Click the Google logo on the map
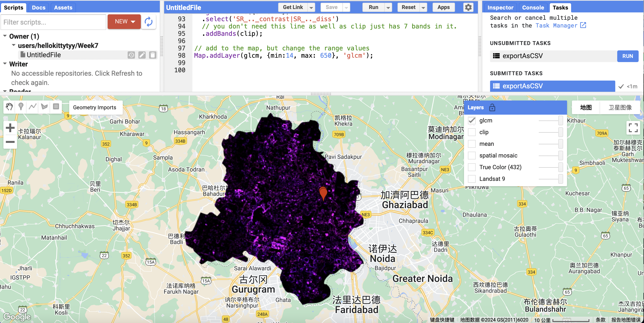Viewport: 644px width, 323px height. pyautogui.click(x=17, y=316)
